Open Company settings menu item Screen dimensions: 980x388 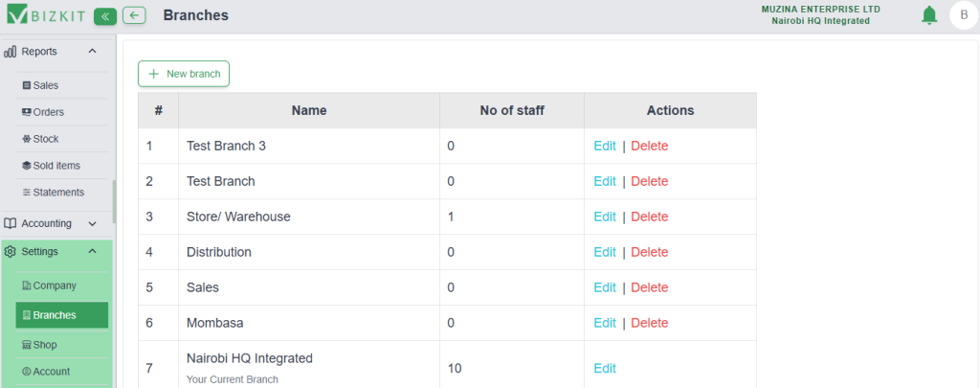(x=62, y=285)
